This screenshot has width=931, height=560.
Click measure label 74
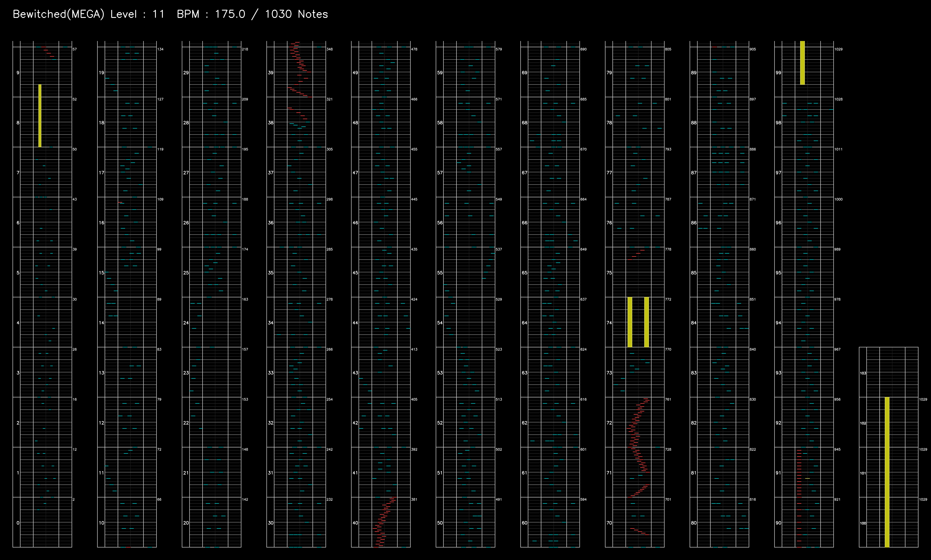[x=609, y=323]
